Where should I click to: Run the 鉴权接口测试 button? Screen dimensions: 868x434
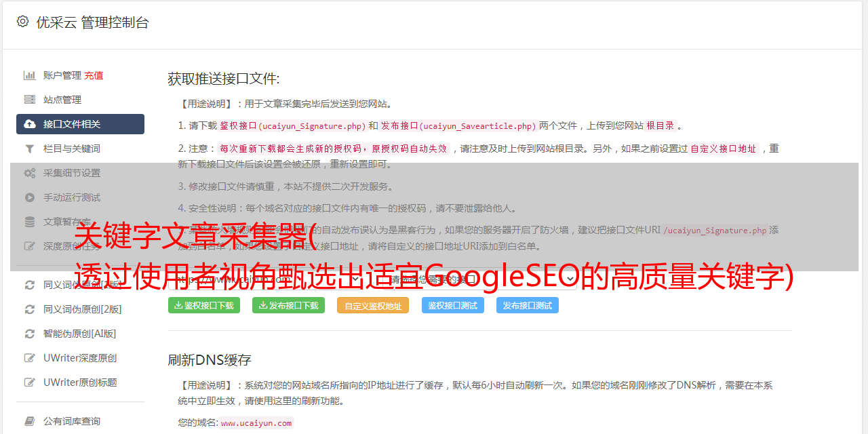pyautogui.click(x=453, y=305)
